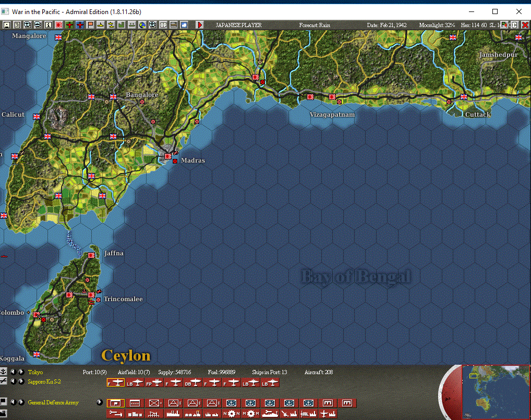Click the factory icon at bottom-left corner
The image size is (531, 420).
point(3,413)
